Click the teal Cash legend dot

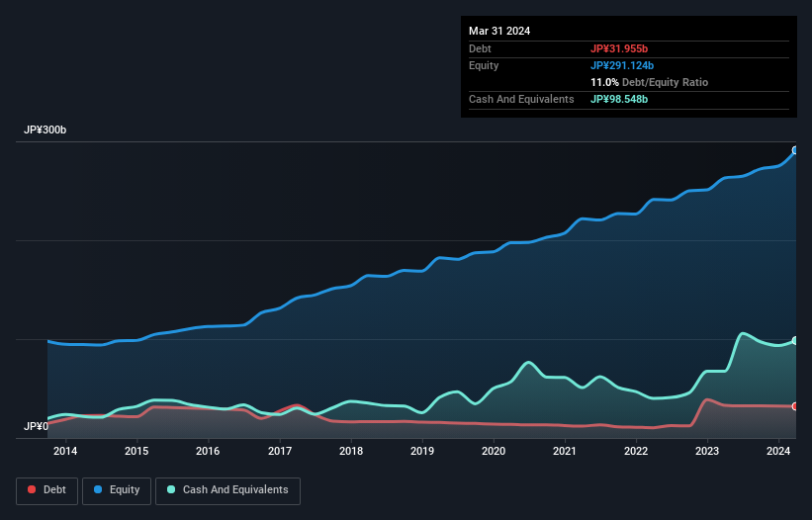(x=171, y=489)
